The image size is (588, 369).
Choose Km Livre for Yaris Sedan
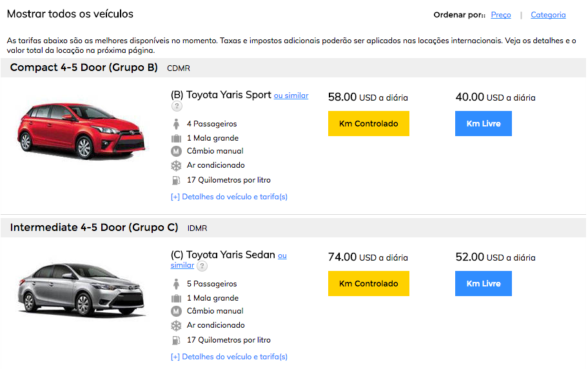[484, 283]
